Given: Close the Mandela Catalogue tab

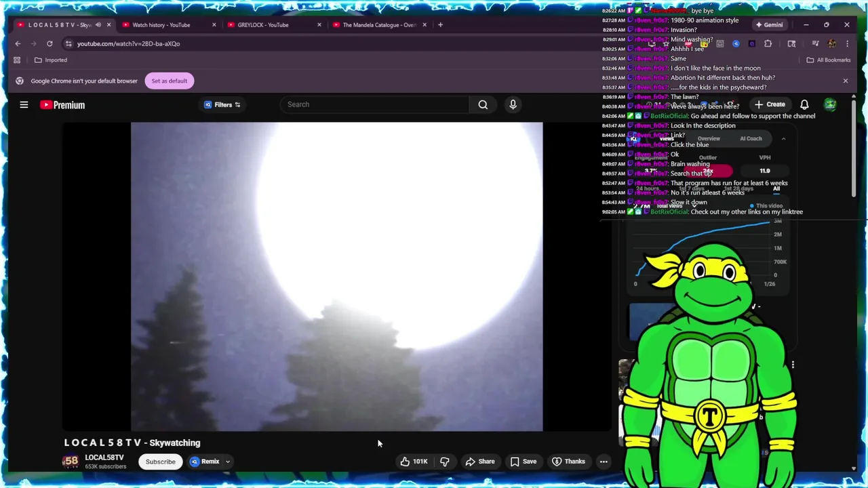Looking at the screenshot, I should 425,25.
